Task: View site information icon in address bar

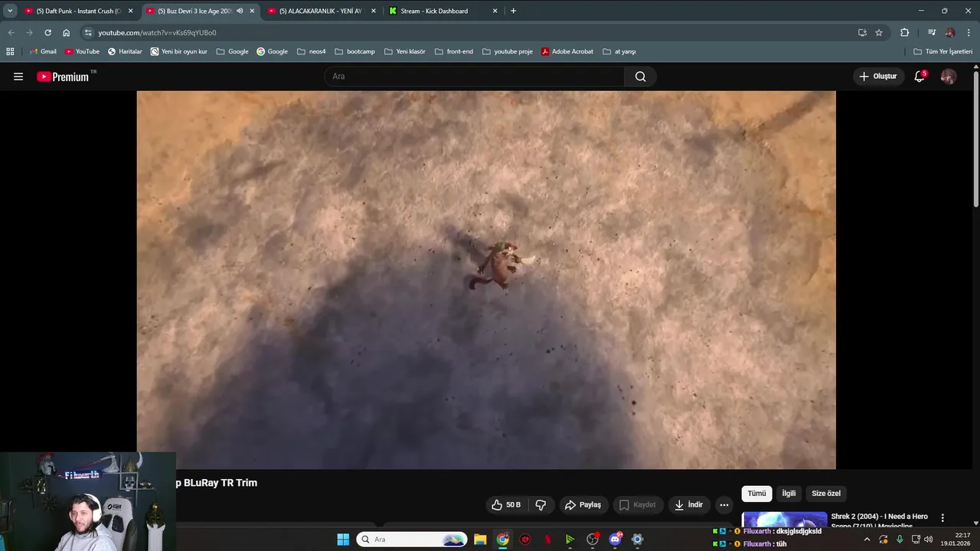Action: point(88,33)
